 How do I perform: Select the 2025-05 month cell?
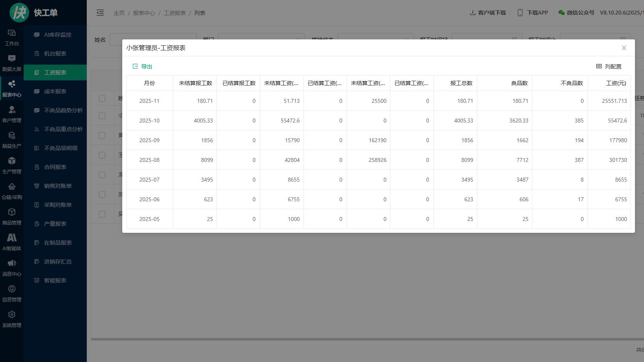pyautogui.click(x=149, y=219)
